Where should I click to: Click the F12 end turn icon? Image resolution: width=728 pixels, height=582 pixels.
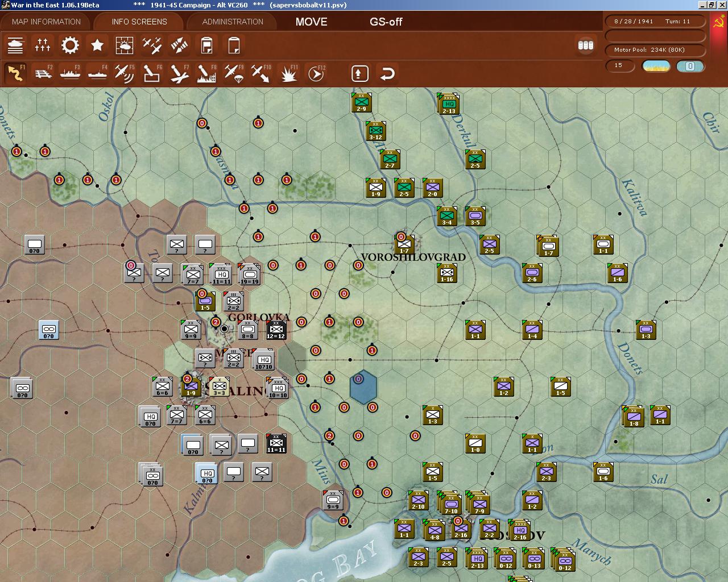(x=316, y=73)
